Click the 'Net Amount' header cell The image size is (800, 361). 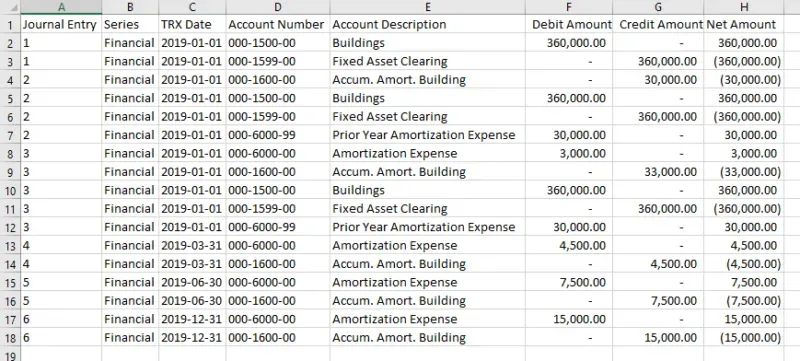click(x=744, y=24)
